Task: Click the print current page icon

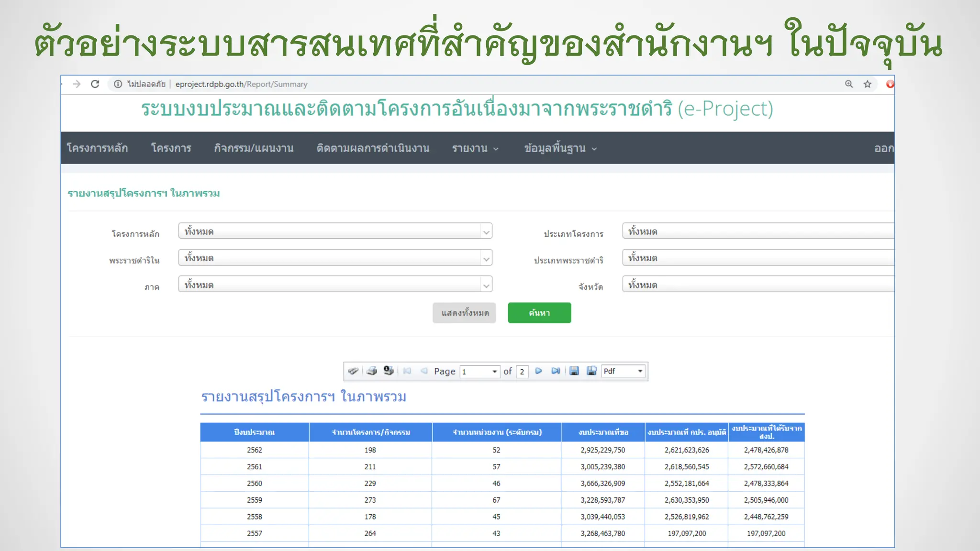Action: click(389, 371)
